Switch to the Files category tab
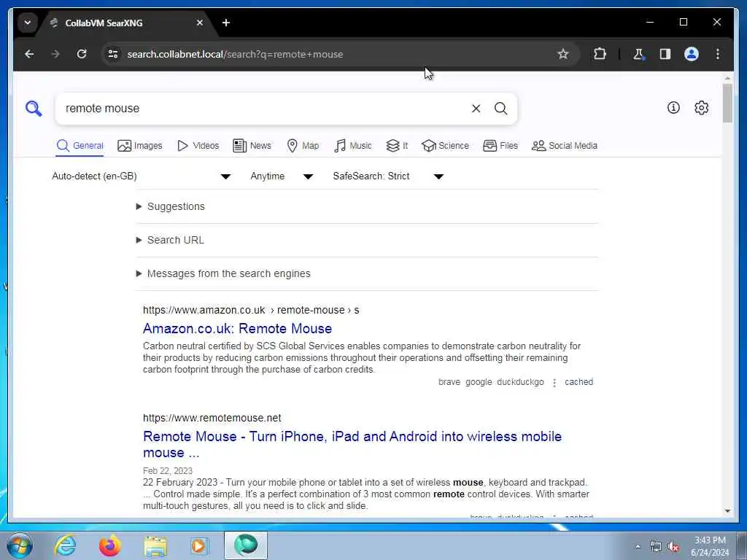This screenshot has height=560, width=747. coord(500,146)
